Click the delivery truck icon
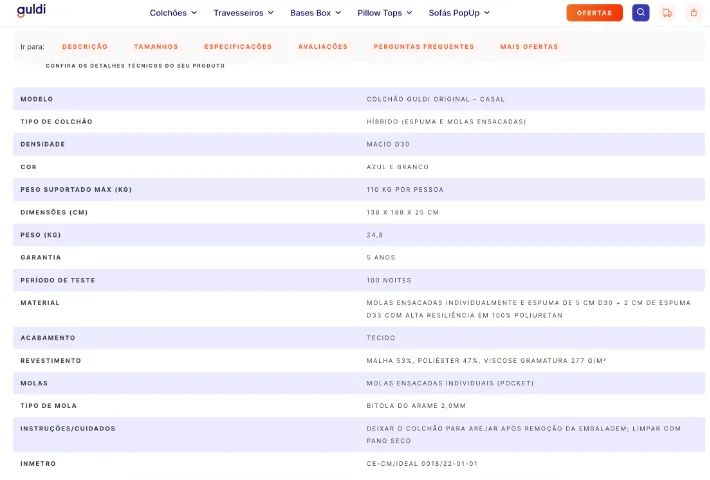The height and width of the screenshot is (480, 710). pyautogui.click(x=667, y=13)
